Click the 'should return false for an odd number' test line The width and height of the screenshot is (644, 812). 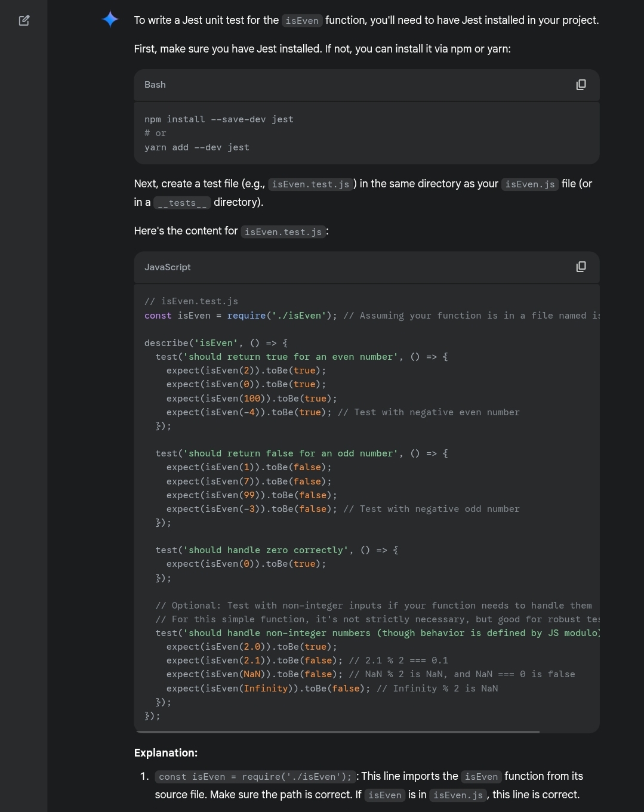[x=301, y=453]
